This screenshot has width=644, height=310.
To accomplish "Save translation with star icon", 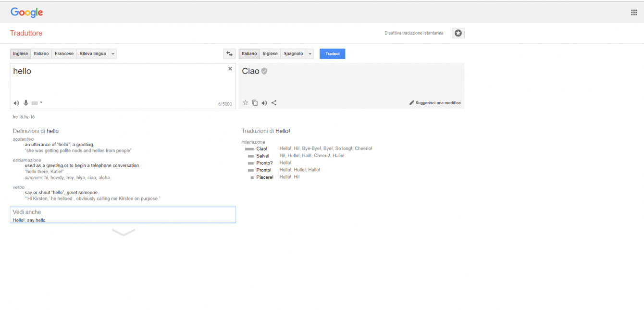I will pos(246,102).
